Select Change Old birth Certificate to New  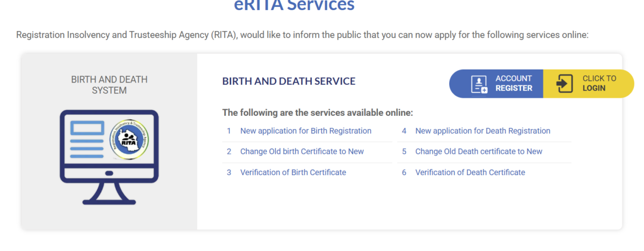[x=302, y=152]
